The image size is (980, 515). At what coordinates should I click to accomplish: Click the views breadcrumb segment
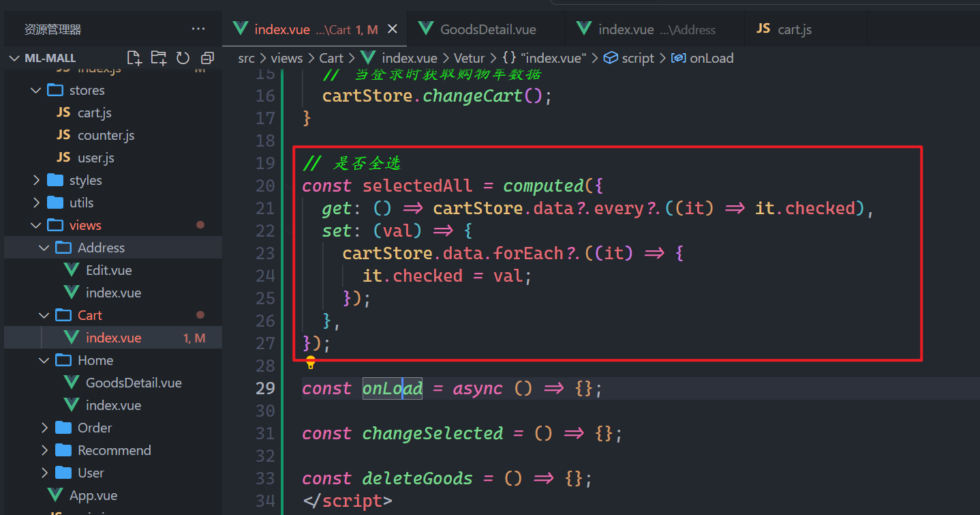(x=287, y=58)
